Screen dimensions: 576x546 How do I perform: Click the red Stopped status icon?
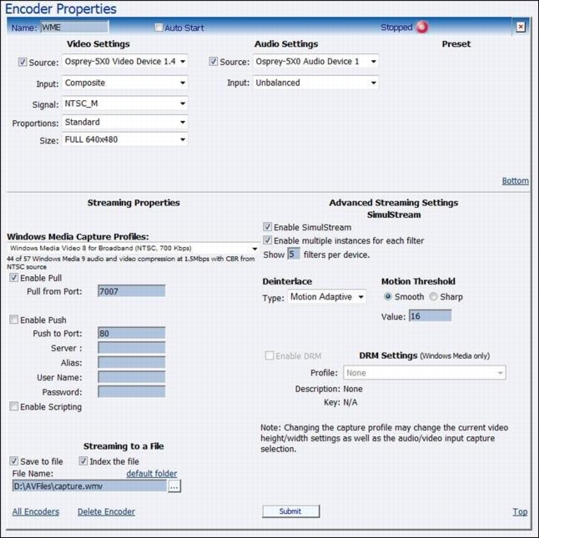(x=422, y=27)
